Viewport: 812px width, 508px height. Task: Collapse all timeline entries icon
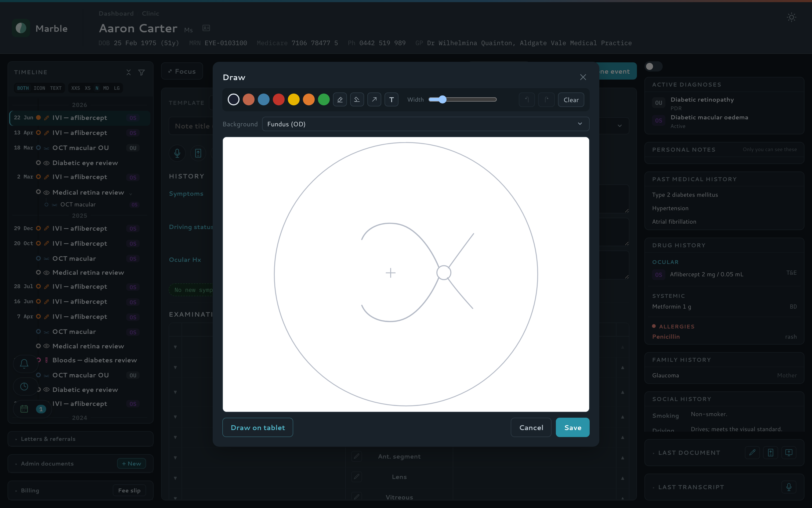click(129, 72)
